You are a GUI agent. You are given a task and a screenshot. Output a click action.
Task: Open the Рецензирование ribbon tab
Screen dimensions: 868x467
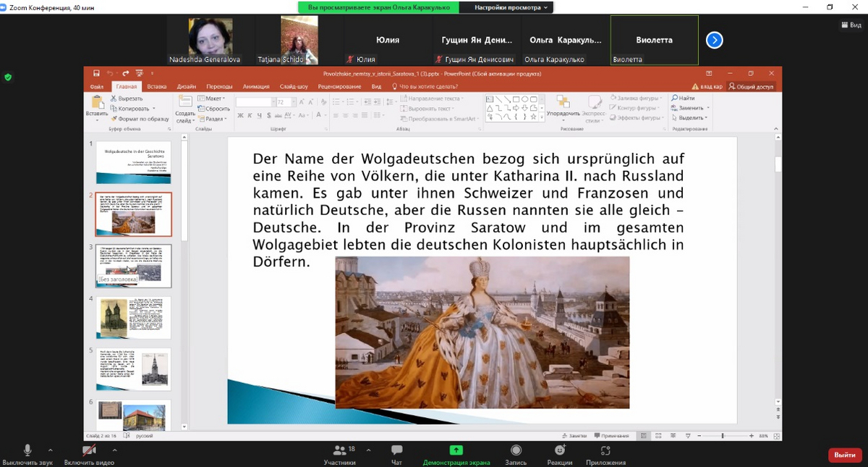[x=339, y=87]
